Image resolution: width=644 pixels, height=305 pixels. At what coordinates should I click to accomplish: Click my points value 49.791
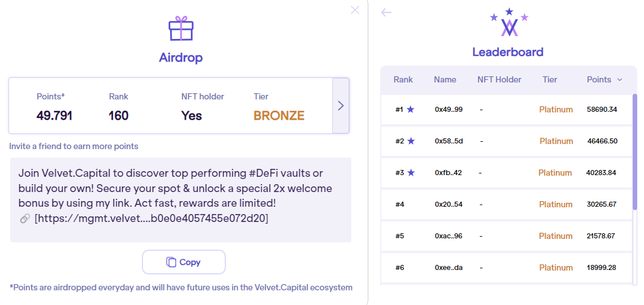pyautogui.click(x=54, y=116)
